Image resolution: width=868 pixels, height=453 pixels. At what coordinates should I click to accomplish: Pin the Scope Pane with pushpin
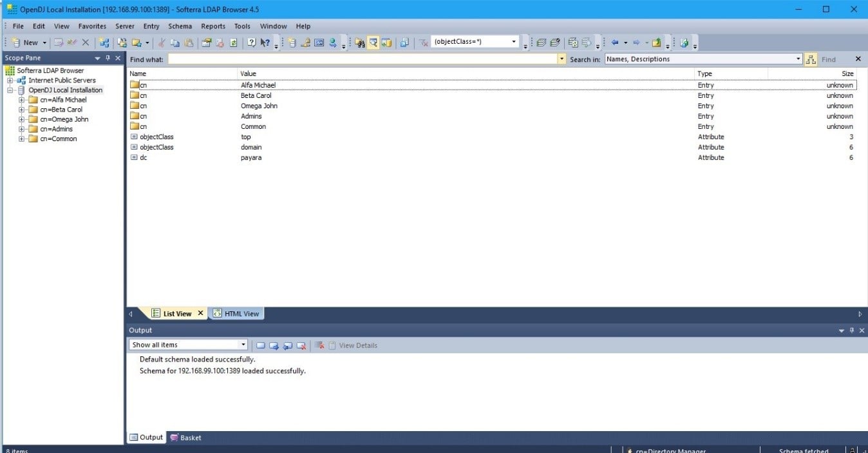pos(108,58)
